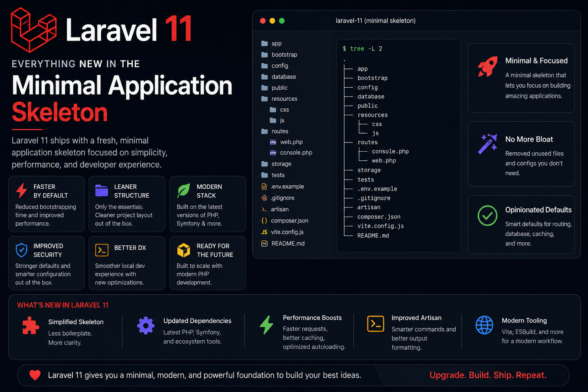Select the database folder in sidebar
The width and height of the screenshot is (588, 392).
pyautogui.click(x=278, y=77)
